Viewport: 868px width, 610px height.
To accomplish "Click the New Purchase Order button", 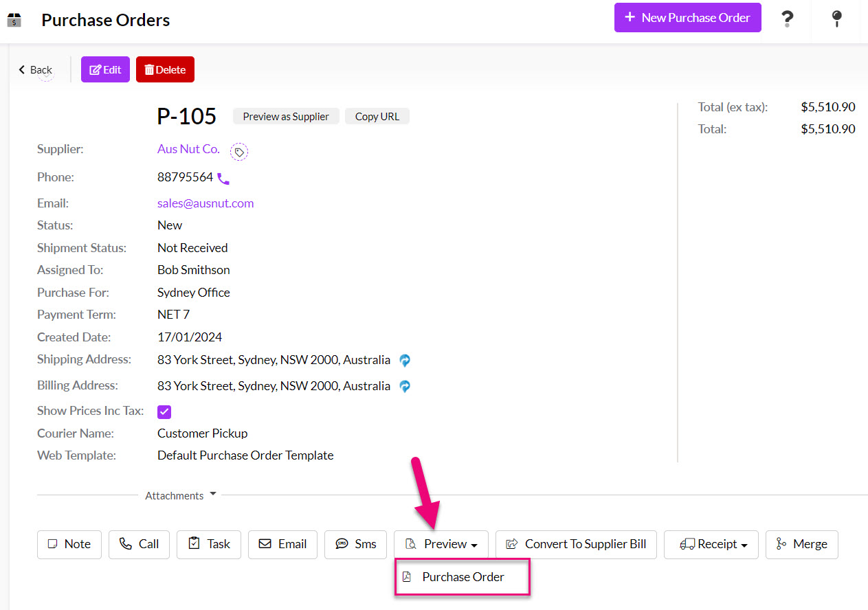I will tap(688, 18).
